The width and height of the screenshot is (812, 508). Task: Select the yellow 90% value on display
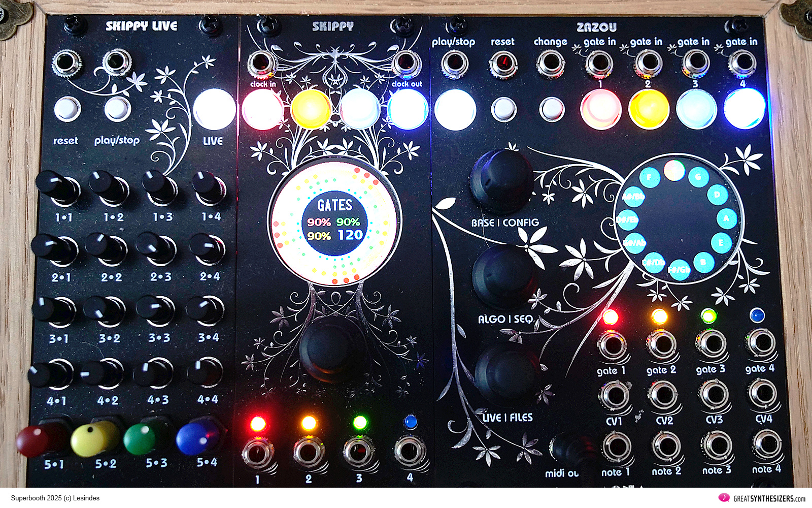[319, 236]
